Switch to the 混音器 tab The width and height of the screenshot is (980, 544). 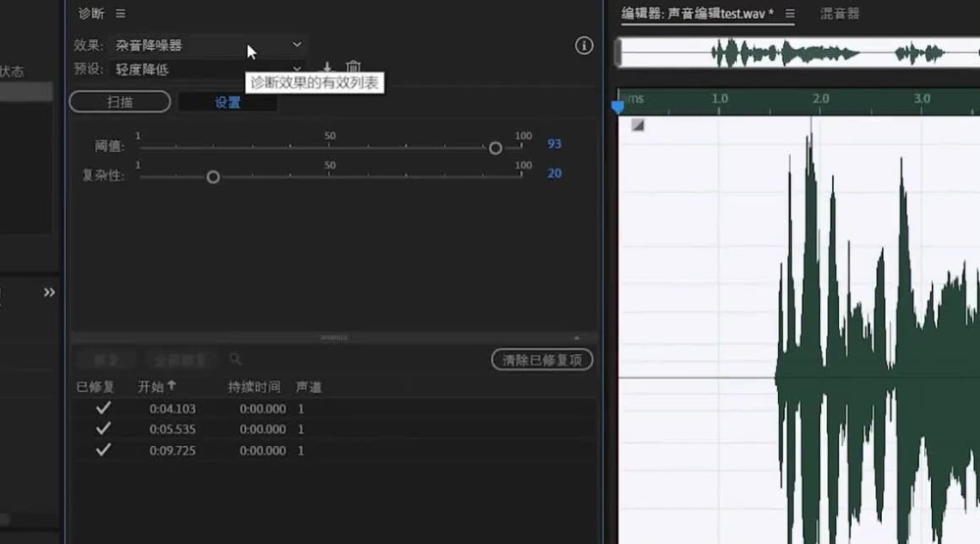(x=840, y=14)
